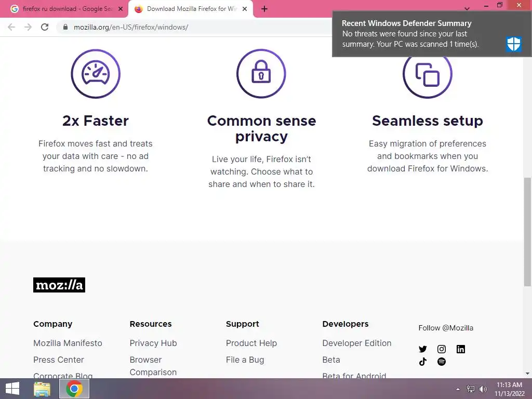Viewport: 532px width, 399px height.
Task: Click the 2x Faster heading
Action: pyautogui.click(x=96, y=121)
